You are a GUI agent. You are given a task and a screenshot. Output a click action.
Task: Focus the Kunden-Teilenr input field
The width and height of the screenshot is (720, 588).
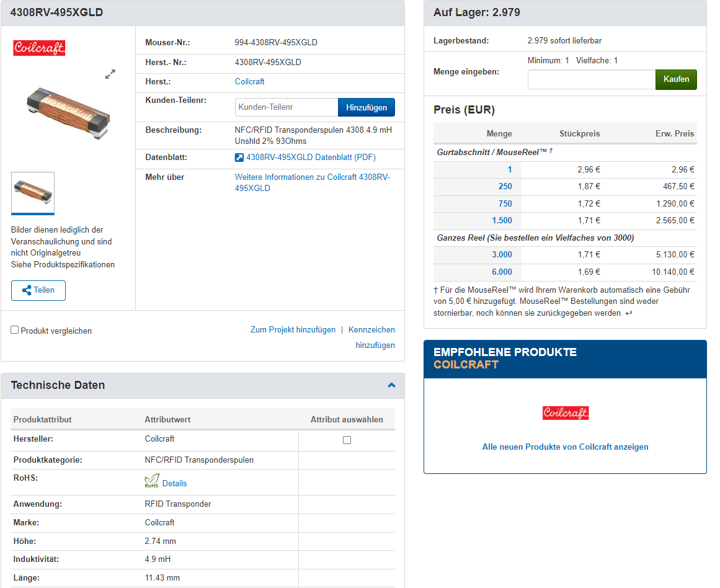[287, 107]
